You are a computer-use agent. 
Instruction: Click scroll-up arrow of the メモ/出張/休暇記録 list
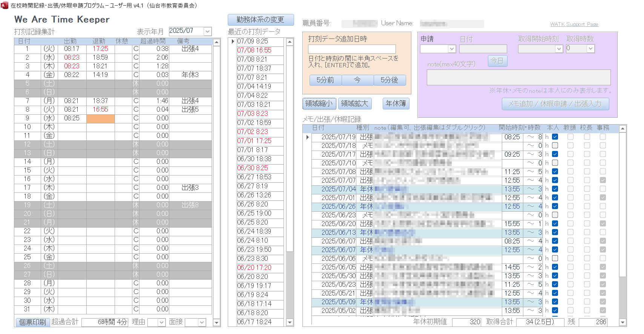click(623, 129)
